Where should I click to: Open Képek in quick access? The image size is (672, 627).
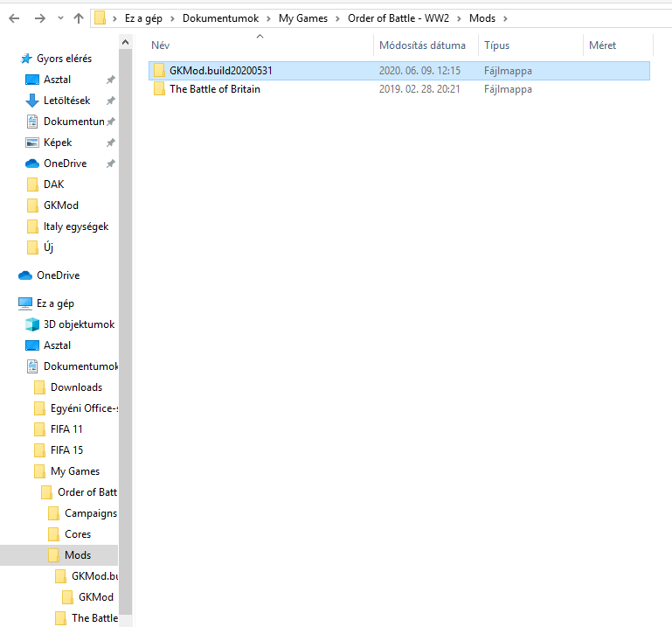(58, 143)
